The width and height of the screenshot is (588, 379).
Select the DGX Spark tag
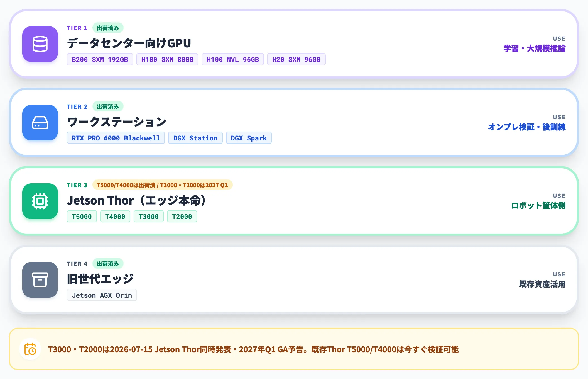point(249,138)
